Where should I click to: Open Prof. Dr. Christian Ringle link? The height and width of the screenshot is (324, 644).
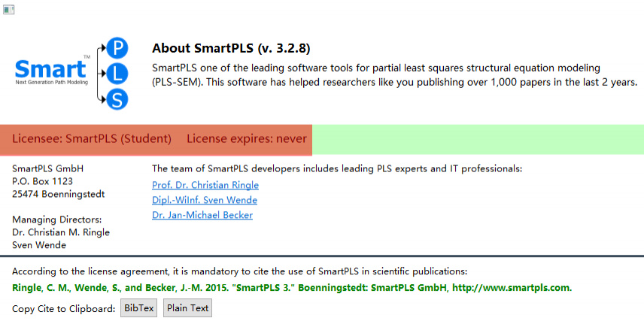click(x=205, y=185)
